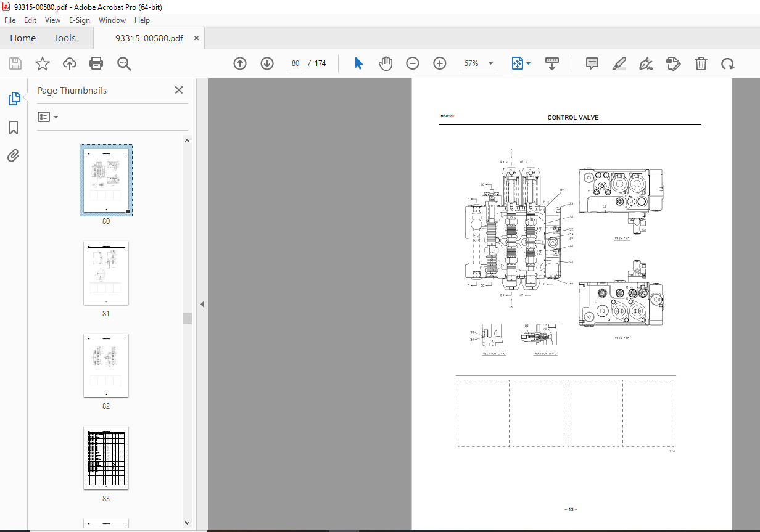Open the Attachments pane
This screenshot has width=760, height=532.
[x=14, y=155]
